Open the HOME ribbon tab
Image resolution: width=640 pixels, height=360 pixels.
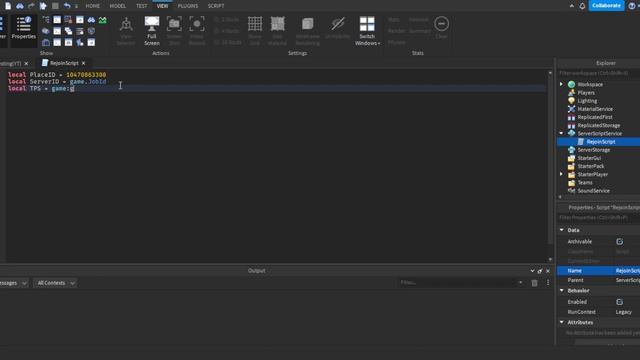tap(93, 6)
